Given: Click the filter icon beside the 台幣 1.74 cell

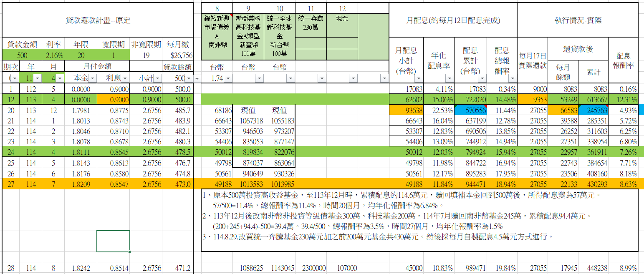Looking at the screenshot, I should [x=228, y=78].
